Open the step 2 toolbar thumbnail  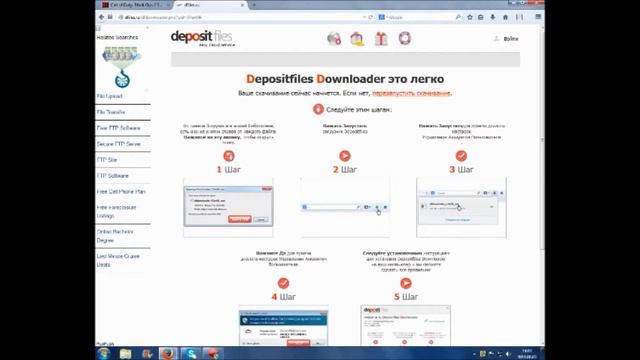[x=345, y=207]
